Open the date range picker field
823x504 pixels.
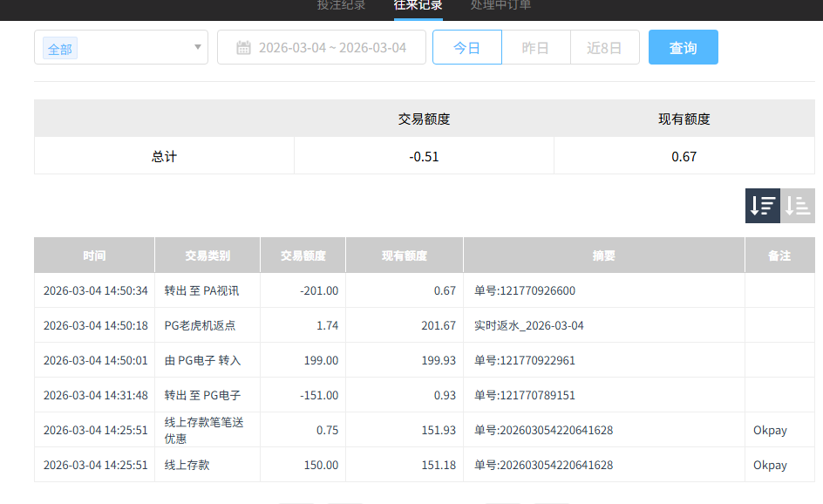331,48
